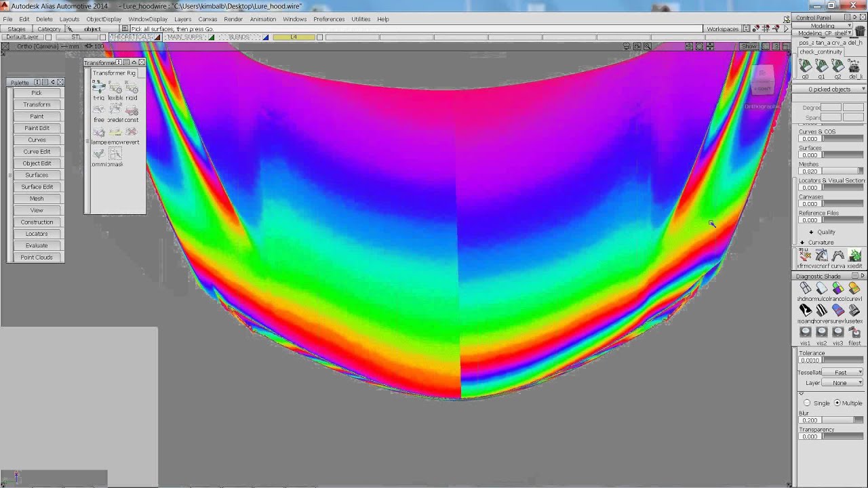
Task: Select the rigid tool in Transformer Rig
Action: 132,87
